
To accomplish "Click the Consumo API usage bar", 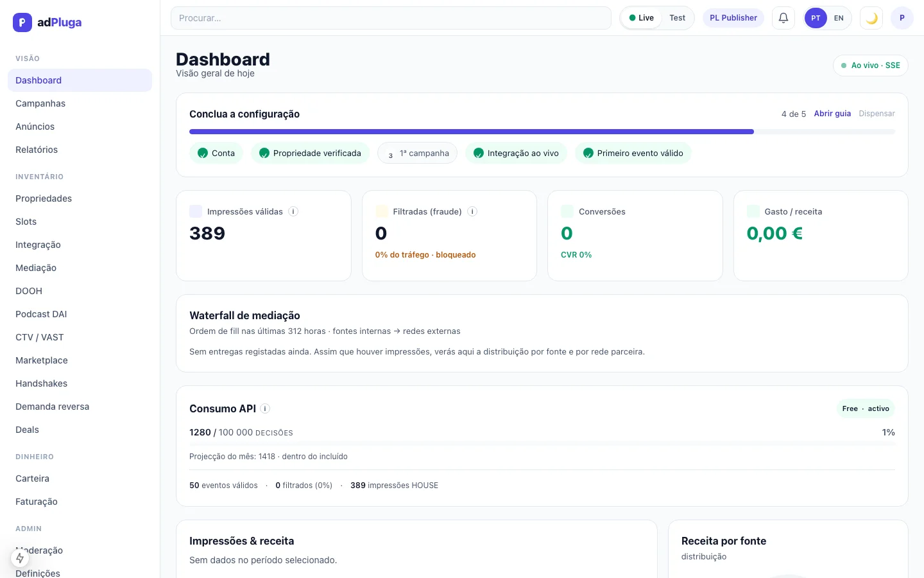I will [x=542, y=444].
